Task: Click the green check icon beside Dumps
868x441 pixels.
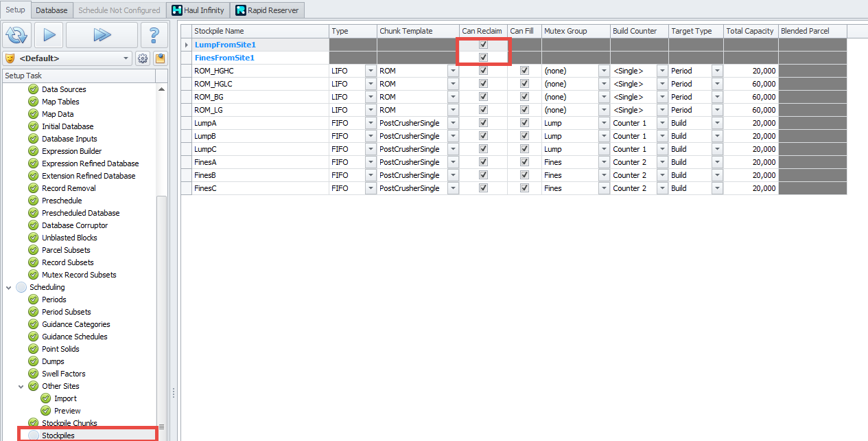Action: (x=33, y=361)
